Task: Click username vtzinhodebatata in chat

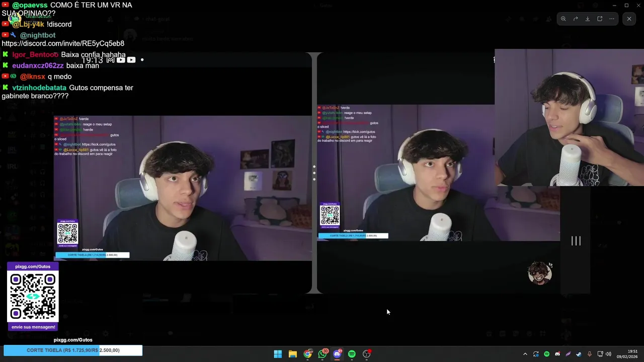Action: point(39,87)
